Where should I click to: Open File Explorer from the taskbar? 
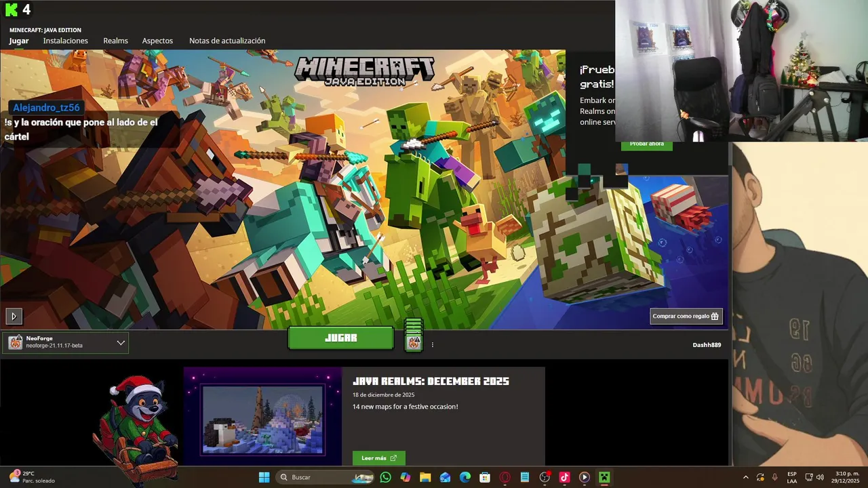pyautogui.click(x=425, y=477)
